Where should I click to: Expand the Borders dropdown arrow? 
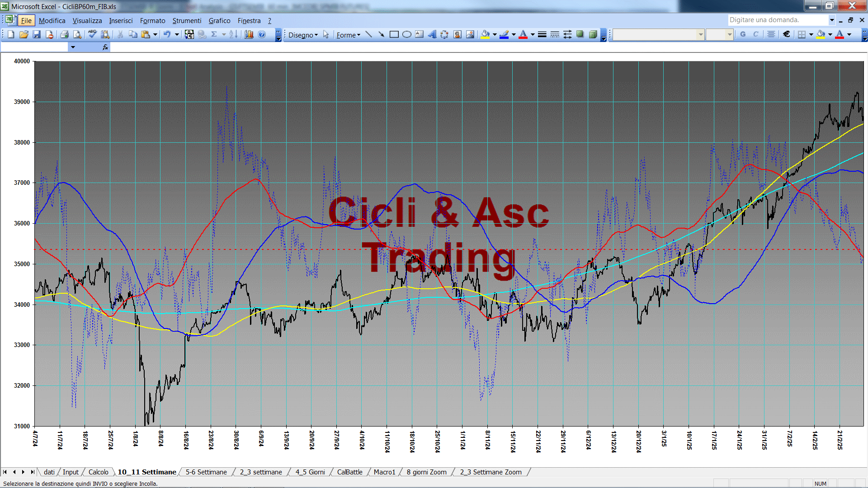(811, 34)
